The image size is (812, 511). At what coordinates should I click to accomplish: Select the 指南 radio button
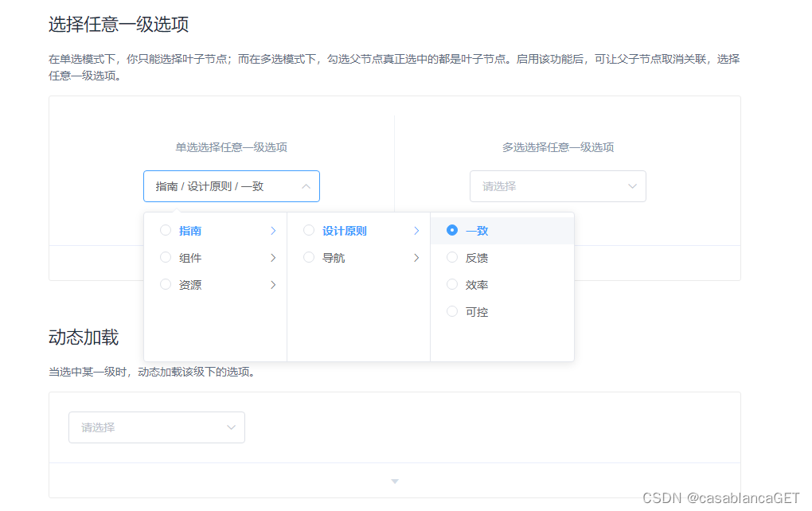[166, 230]
